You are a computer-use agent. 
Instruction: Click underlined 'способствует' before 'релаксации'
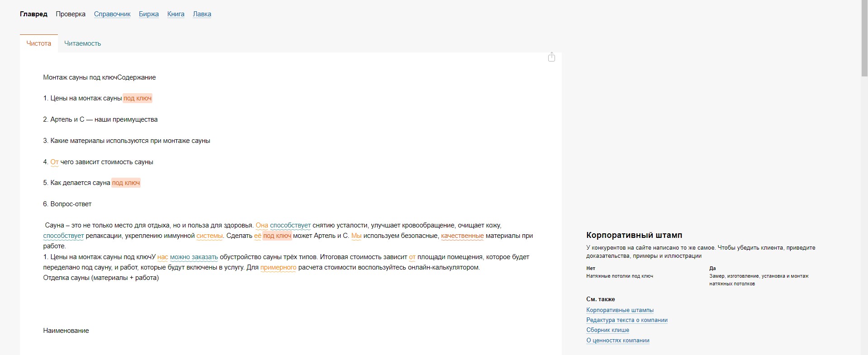point(63,236)
